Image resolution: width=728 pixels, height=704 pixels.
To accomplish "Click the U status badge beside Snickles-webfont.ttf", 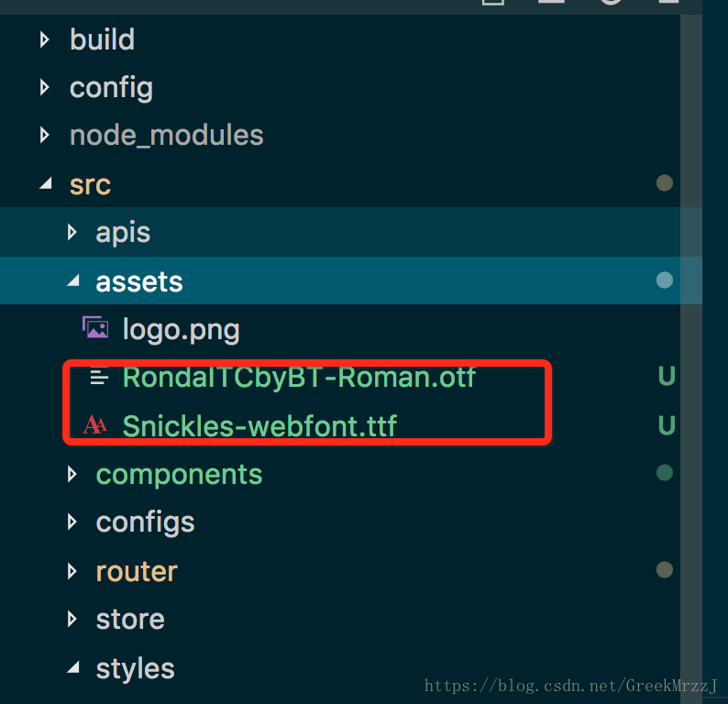I will [667, 425].
